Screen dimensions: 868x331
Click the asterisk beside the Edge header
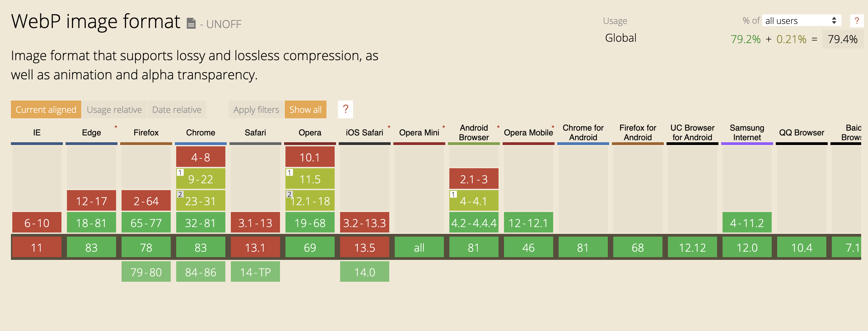tap(115, 127)
